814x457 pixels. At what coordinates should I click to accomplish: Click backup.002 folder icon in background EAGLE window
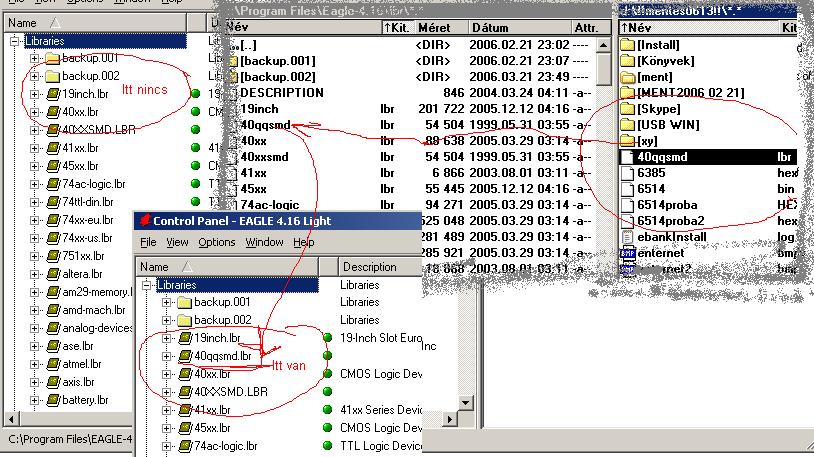tap(52, 76)
